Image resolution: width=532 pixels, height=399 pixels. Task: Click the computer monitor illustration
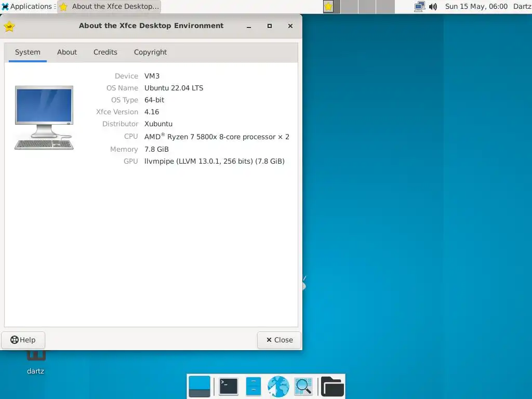44,118
